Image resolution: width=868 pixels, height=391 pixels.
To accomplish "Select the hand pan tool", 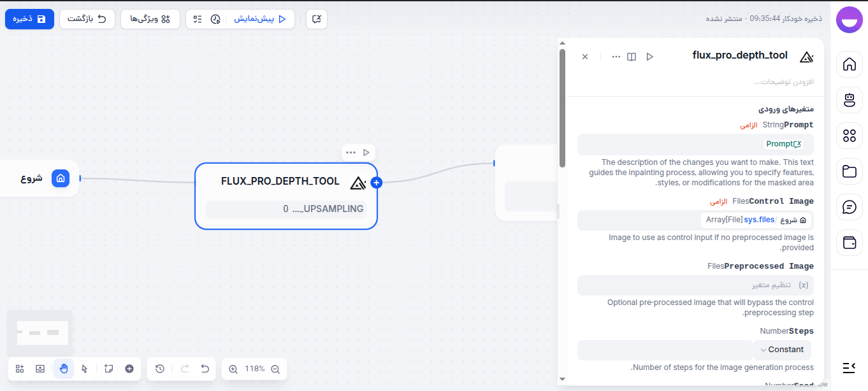I will (64, 369).
